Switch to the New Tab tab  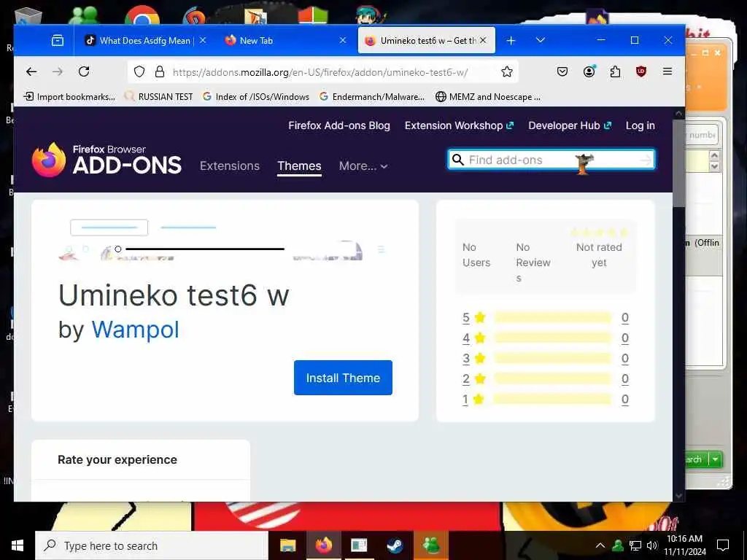pyautogui.click(x=285, y=41)
